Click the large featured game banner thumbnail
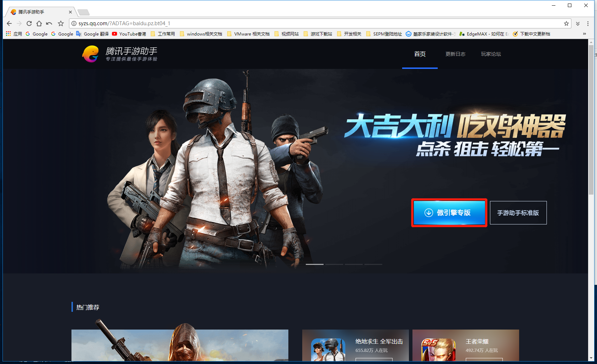Viewport: 597px width, 364px height. (180, 345)
